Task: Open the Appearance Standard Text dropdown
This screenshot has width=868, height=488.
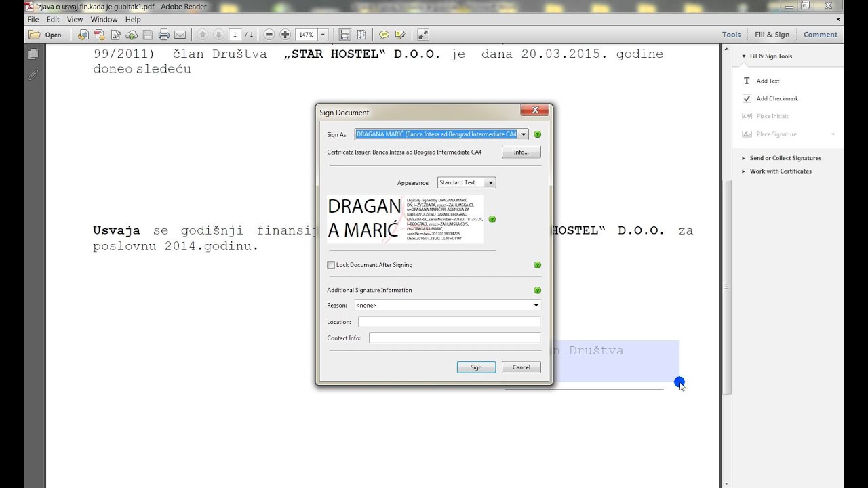Action: pos(491,182)
